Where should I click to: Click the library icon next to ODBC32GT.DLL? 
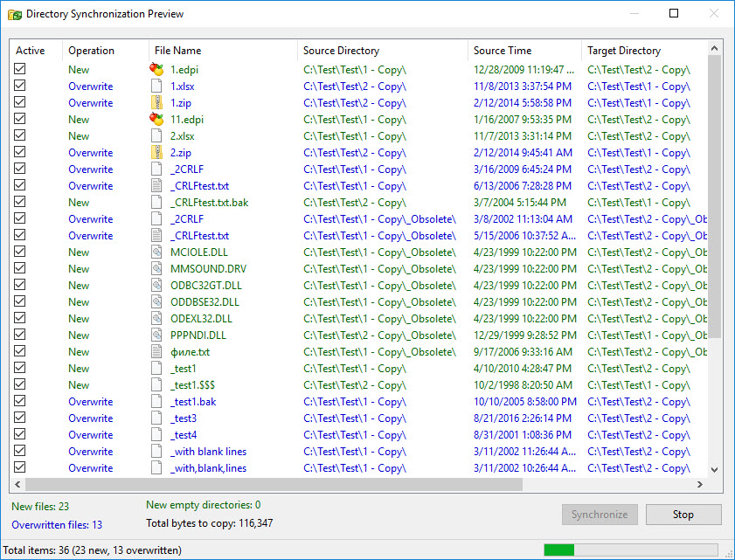[x=156, y=285]
